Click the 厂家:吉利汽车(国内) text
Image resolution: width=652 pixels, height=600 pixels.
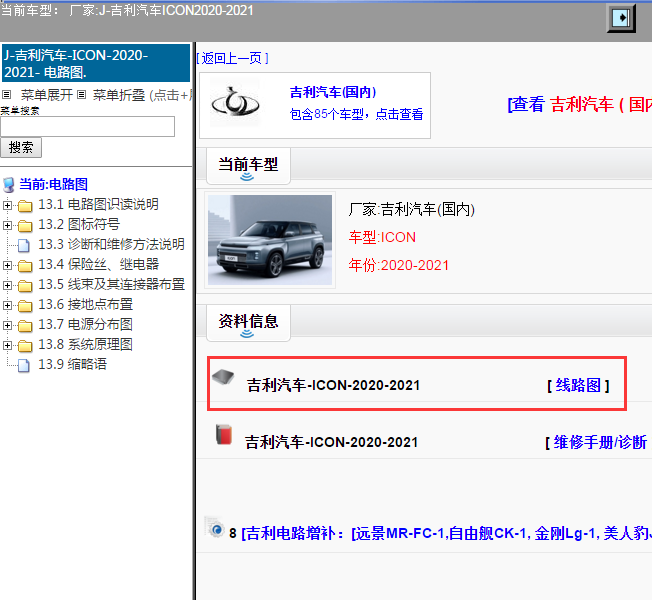point(412,209)
